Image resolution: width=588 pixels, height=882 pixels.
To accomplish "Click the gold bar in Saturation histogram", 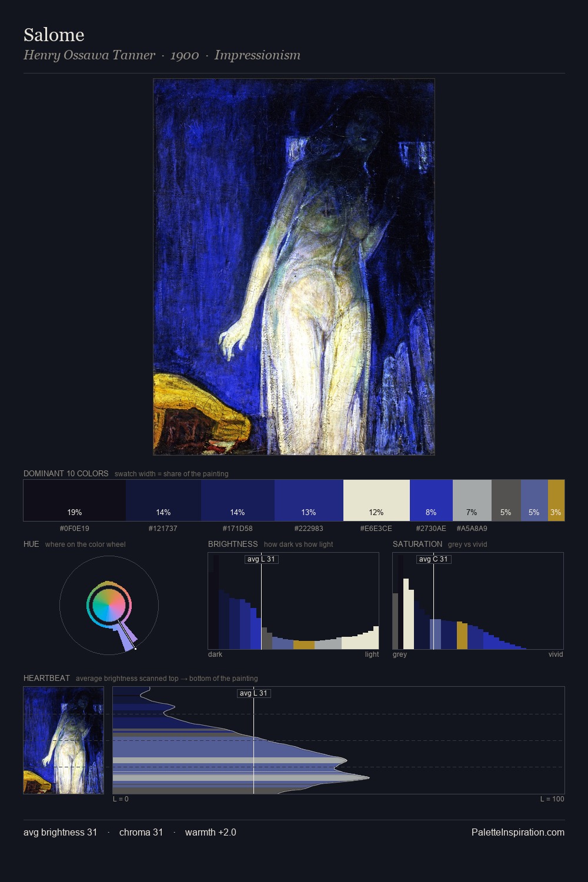I will 462,636.
